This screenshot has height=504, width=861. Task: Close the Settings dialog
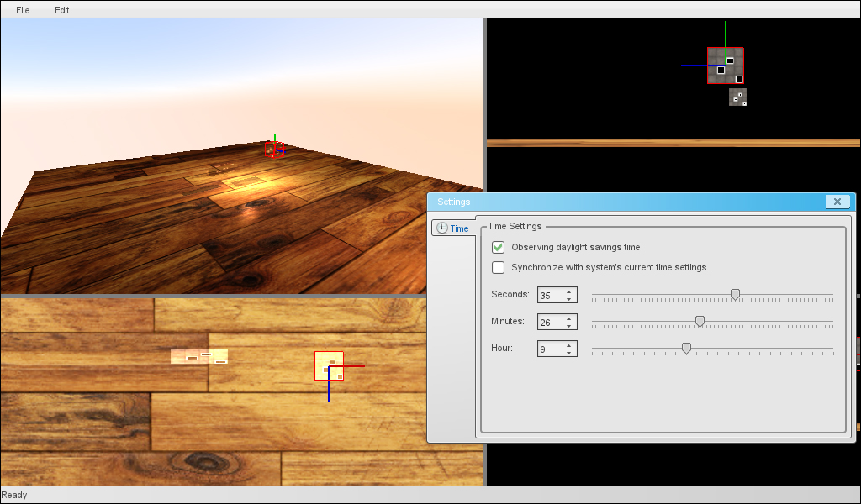click(837, 202)
